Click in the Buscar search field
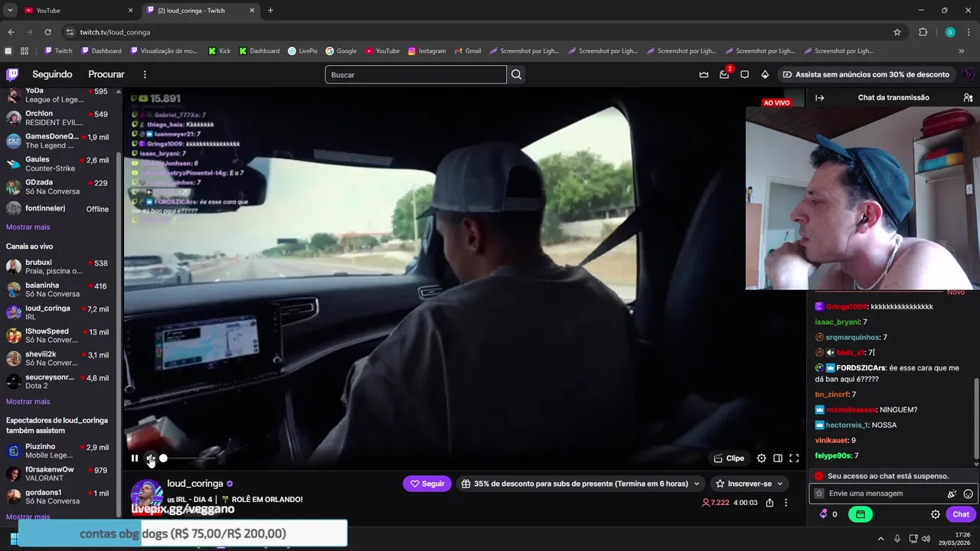 pyautogui.click(x=416, y=74)
